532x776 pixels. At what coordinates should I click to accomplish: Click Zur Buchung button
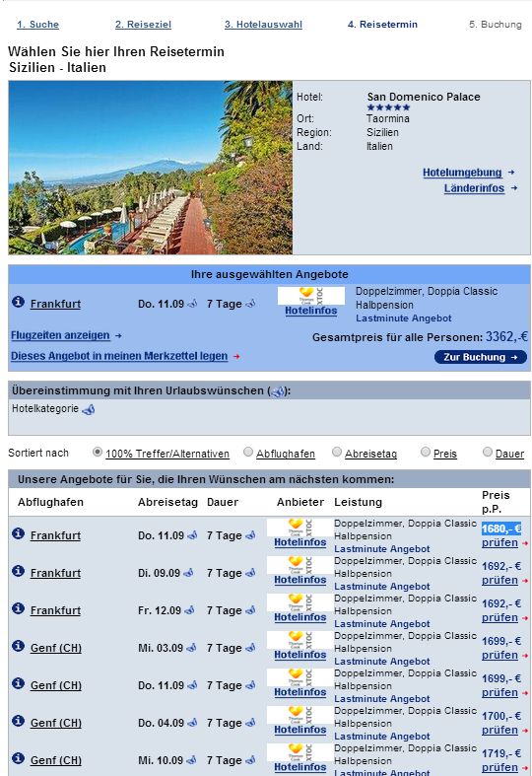[x=481, y=357]
